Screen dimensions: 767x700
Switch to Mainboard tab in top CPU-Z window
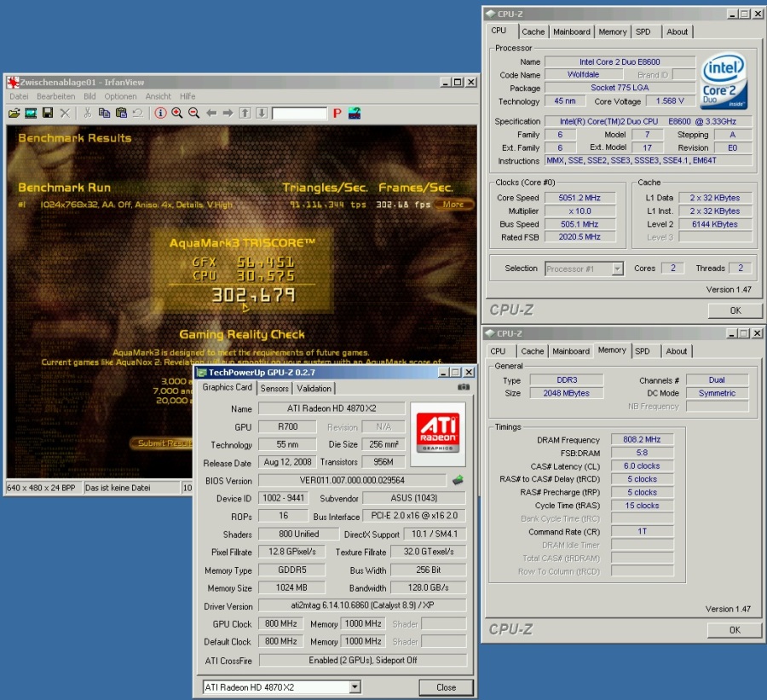tap(572, 32)
